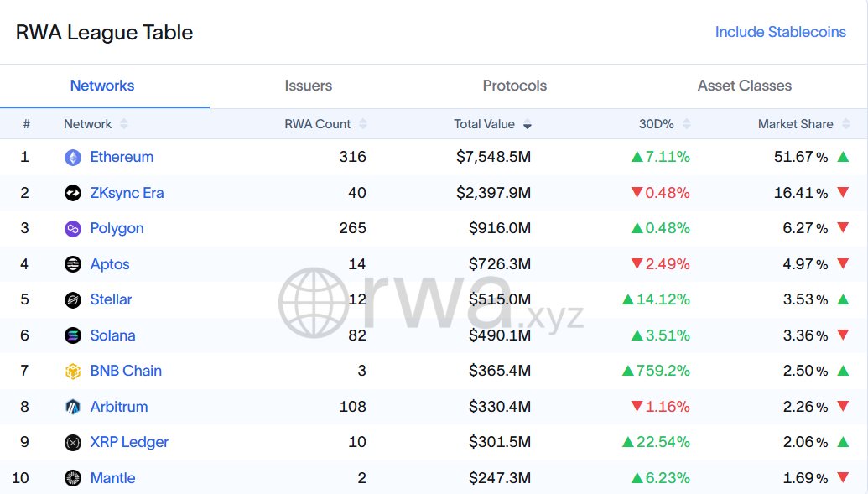The width and height of the screenshot is (868, 494).
Task: Click the $2,397.9M total value cell
Action: point(493,193)
